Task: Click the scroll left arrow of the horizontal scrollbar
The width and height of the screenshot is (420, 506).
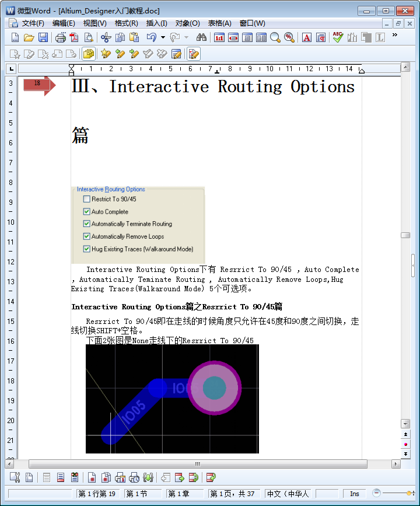Action: [9, 464]
